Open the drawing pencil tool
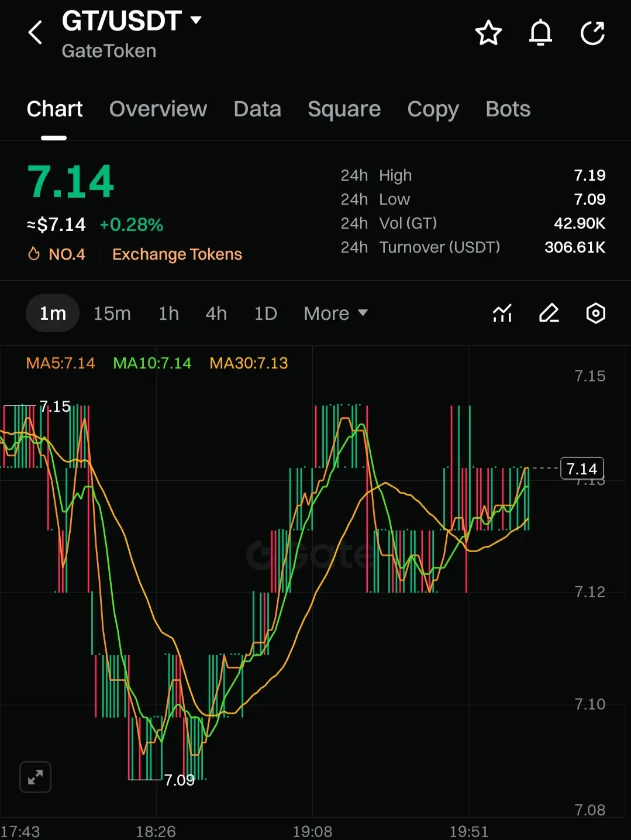The width and height of the screenshot is (631, 840). point(549,314)
